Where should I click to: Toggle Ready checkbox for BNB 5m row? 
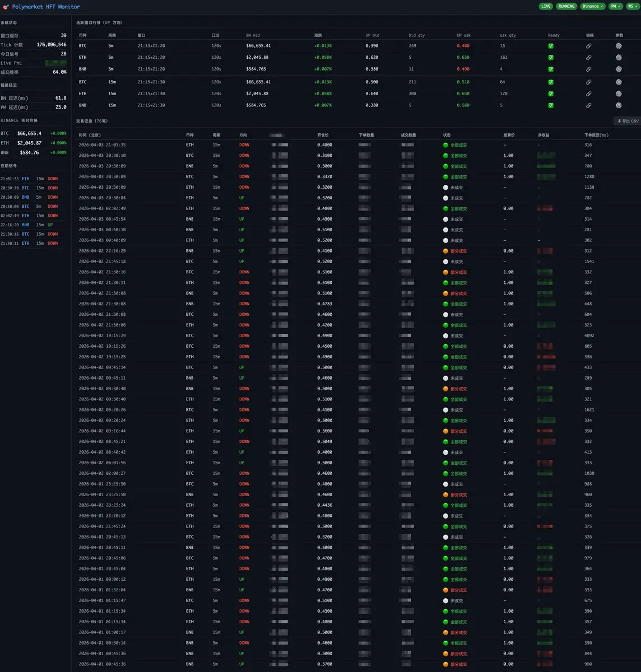pos(551,69)
